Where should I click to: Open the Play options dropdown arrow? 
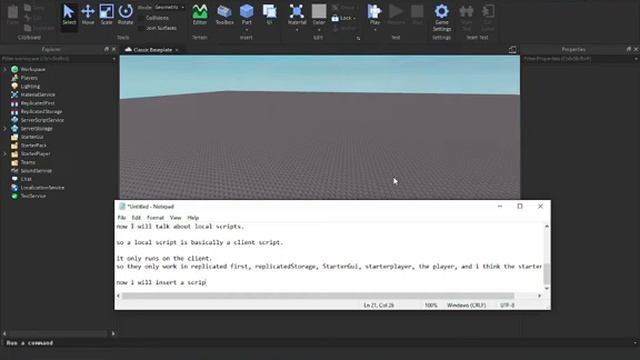[375, 29]
